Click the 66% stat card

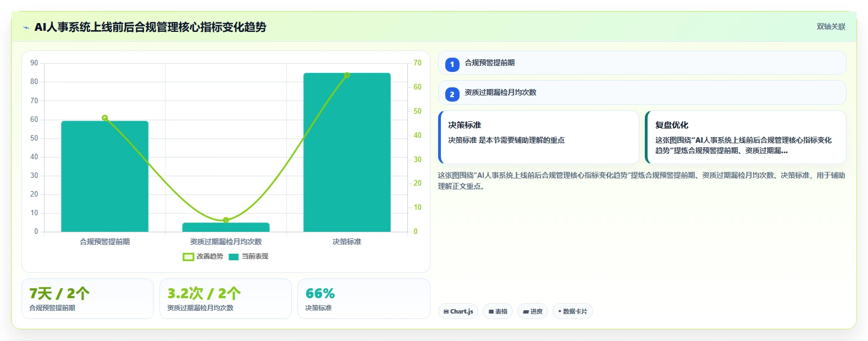click(x=363, y=299)
